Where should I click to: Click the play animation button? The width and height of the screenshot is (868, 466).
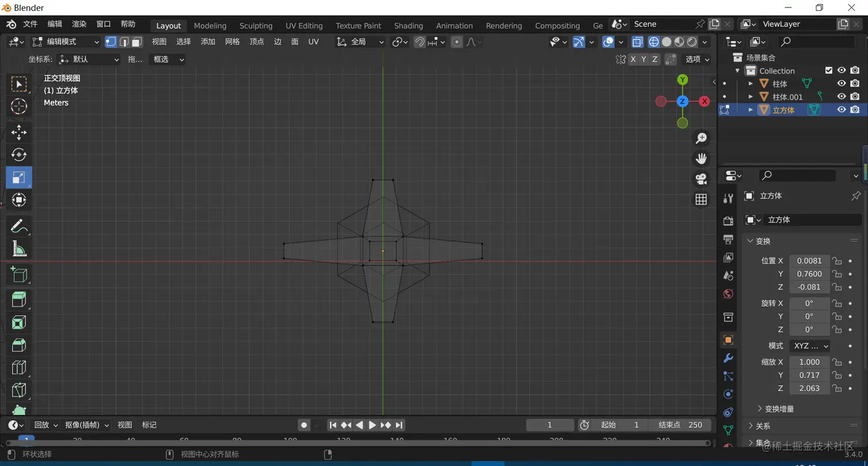coord(372,425)
